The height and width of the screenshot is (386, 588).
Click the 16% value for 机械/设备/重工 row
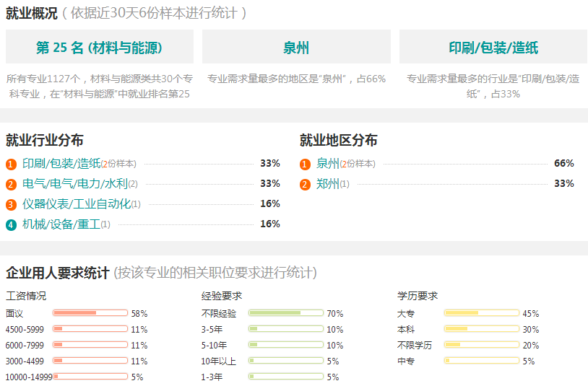pyautogui.click(x=270, y=224)
